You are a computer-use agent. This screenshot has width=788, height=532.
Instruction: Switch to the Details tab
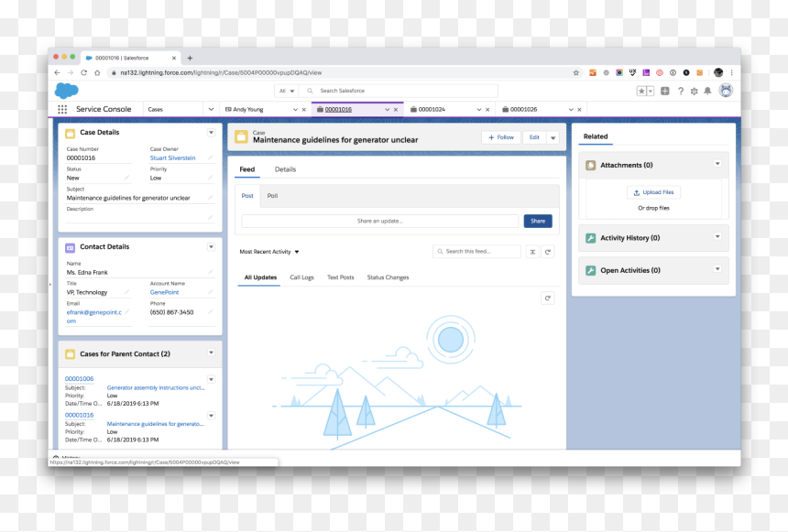click(x=286, y=169)
